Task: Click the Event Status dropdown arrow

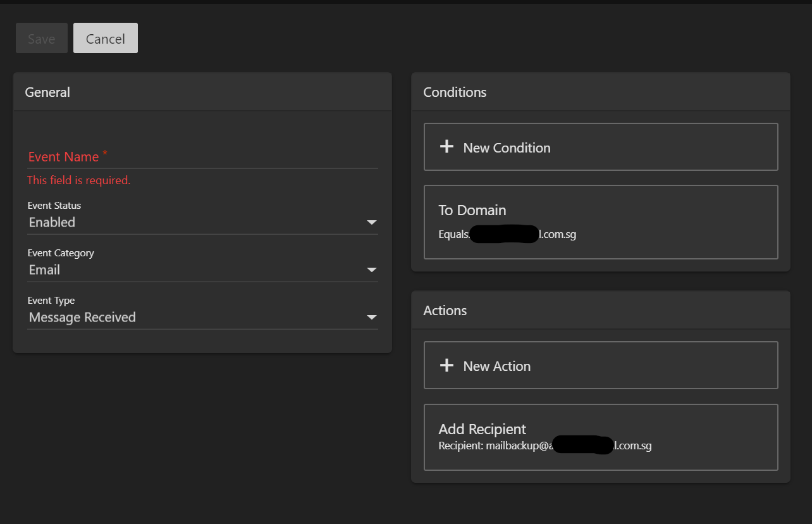Action: point(371,223)
